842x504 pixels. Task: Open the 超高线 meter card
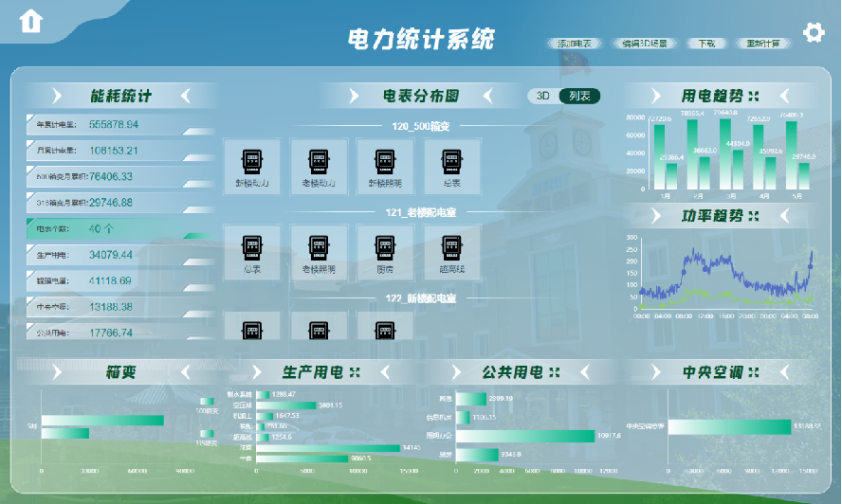[451, 253]
